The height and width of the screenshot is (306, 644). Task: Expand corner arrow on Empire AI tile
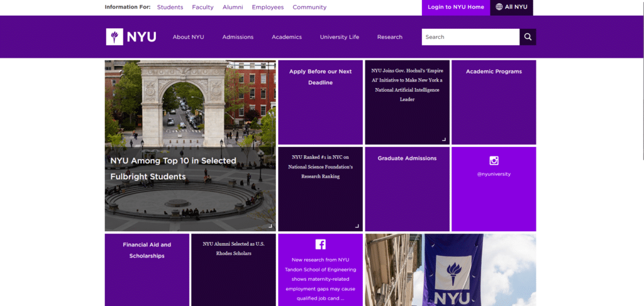pyautogui.click(x=444, y=139)
